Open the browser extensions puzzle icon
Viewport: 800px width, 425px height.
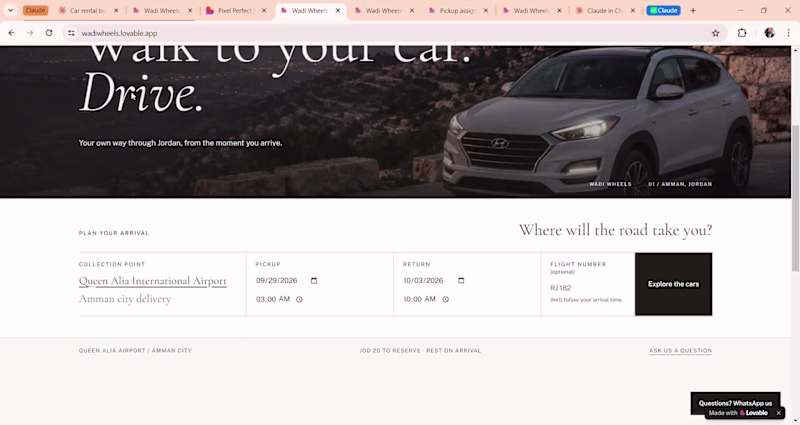tap(742, 33)
